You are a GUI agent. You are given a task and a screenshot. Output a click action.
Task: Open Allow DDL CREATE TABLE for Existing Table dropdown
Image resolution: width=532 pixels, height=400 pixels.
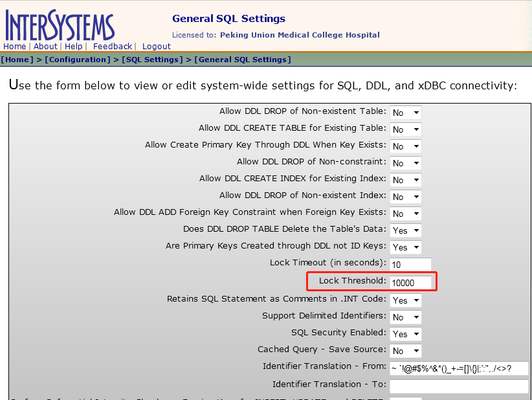[x=405, y=129]
